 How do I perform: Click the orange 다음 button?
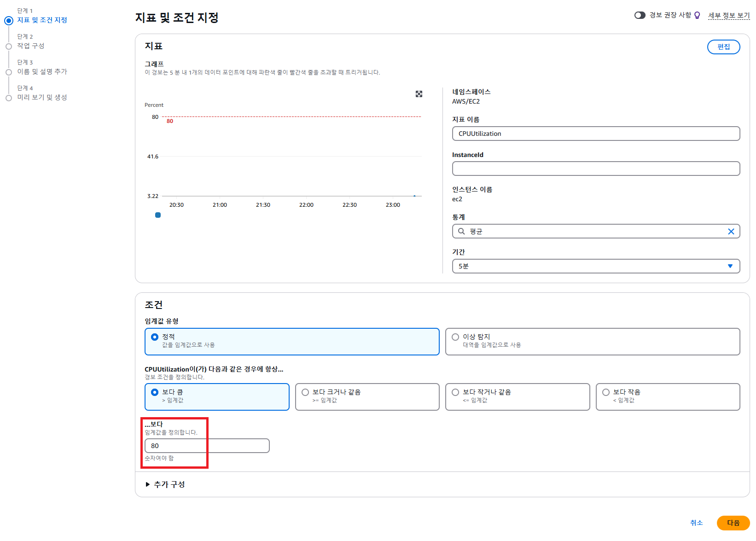733,523
